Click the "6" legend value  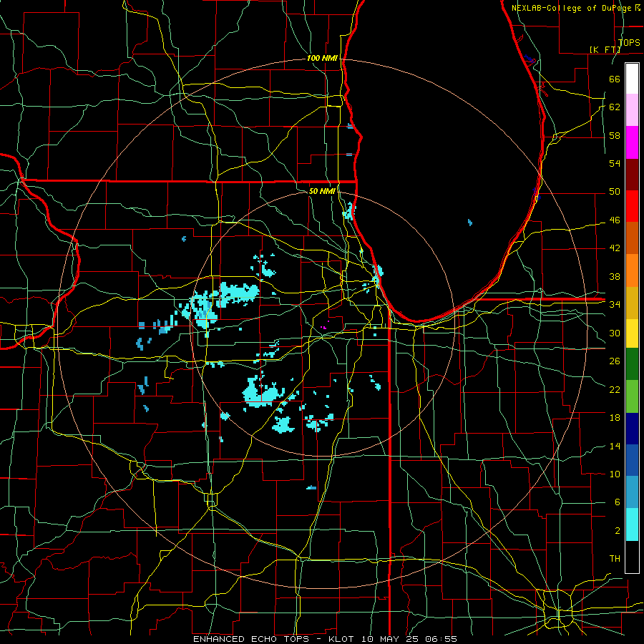pyautogui.click(x=617, y=502)
